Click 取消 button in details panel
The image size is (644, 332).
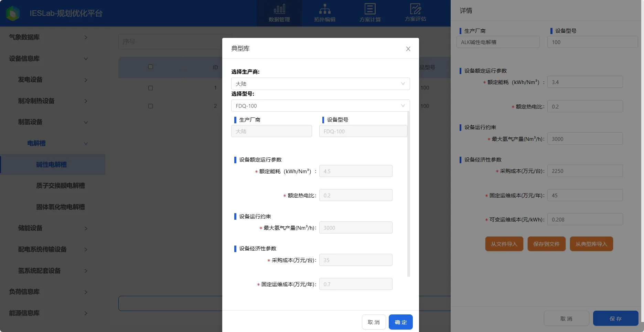tap(566, 319)
